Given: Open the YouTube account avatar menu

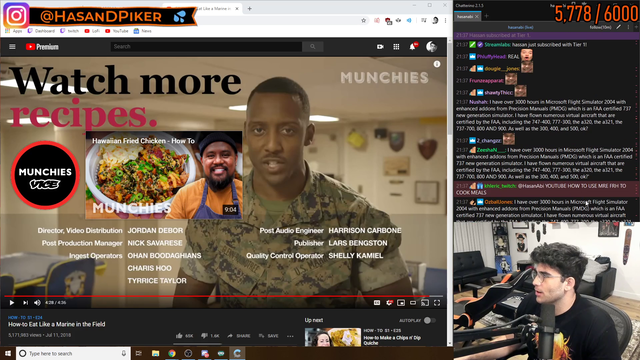Looking at the screenshot, I should click(x=431, y=47).
